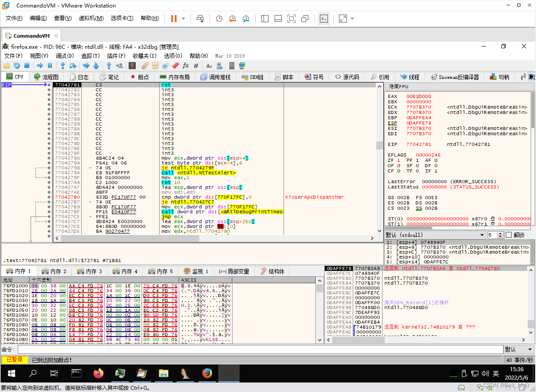Open the 局部变量 tab
Screen dimensions: 536x392
click(234, 271)
